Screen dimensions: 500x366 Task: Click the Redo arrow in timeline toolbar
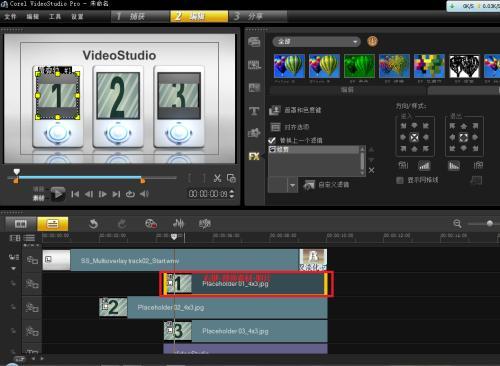coord(122,224)
